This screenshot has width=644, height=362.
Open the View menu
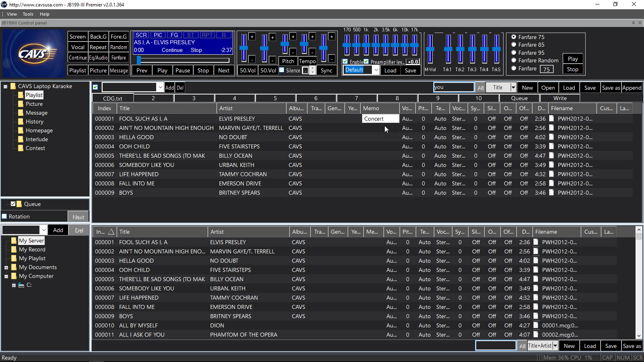click(12, 14)
